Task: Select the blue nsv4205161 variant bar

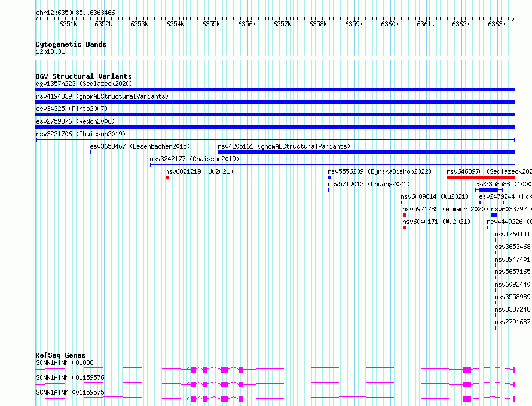Action: coord(367,152)
